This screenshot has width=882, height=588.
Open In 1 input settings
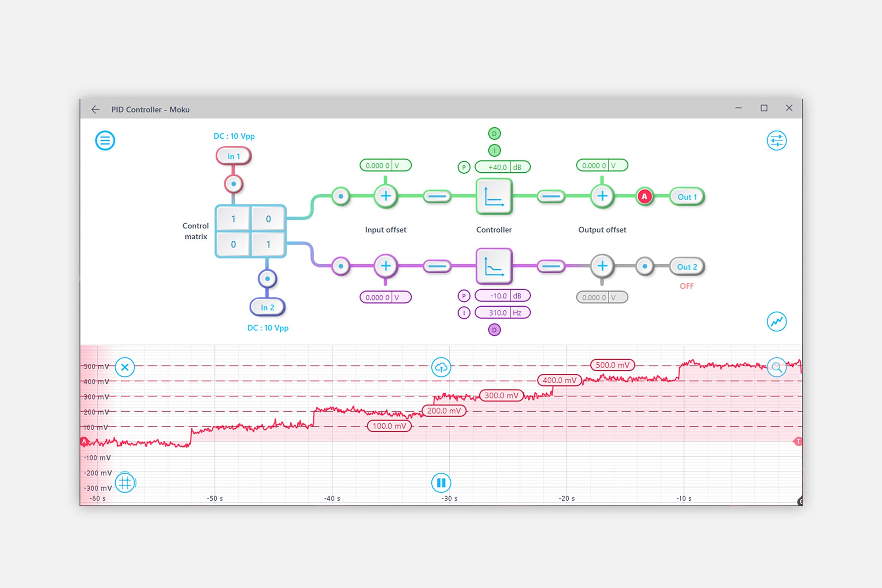pos(234,156)
